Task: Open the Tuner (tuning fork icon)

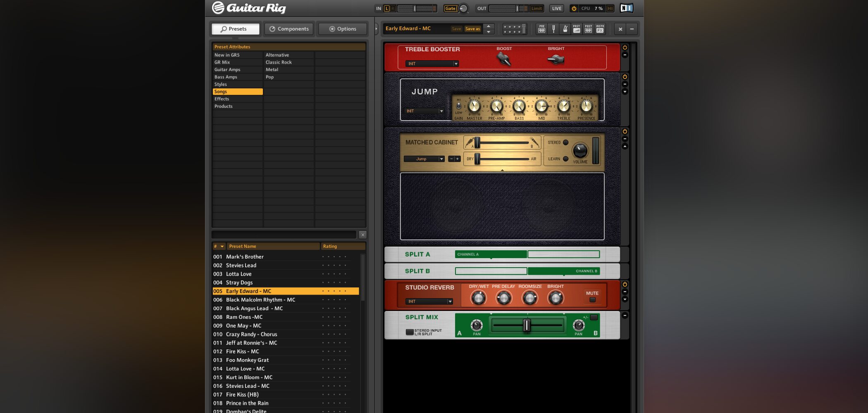Action: pos(553,29)
